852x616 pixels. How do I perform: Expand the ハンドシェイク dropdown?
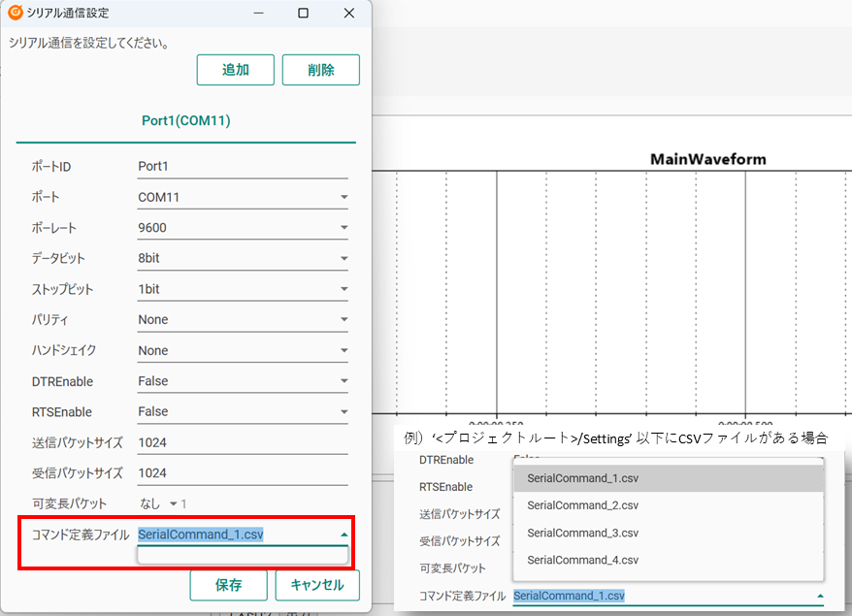[242, 350]
